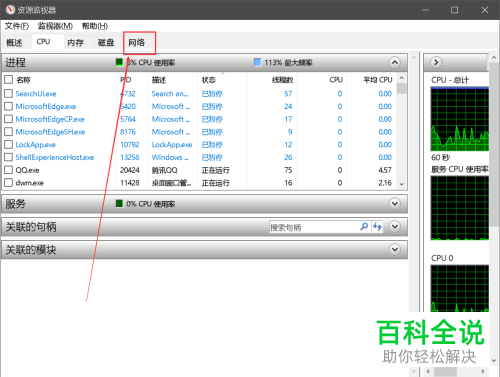Click the green CPU 使用率 indicator in 服务
The height and width of the screenshot is (377, 500).
[x=119, y=203]
